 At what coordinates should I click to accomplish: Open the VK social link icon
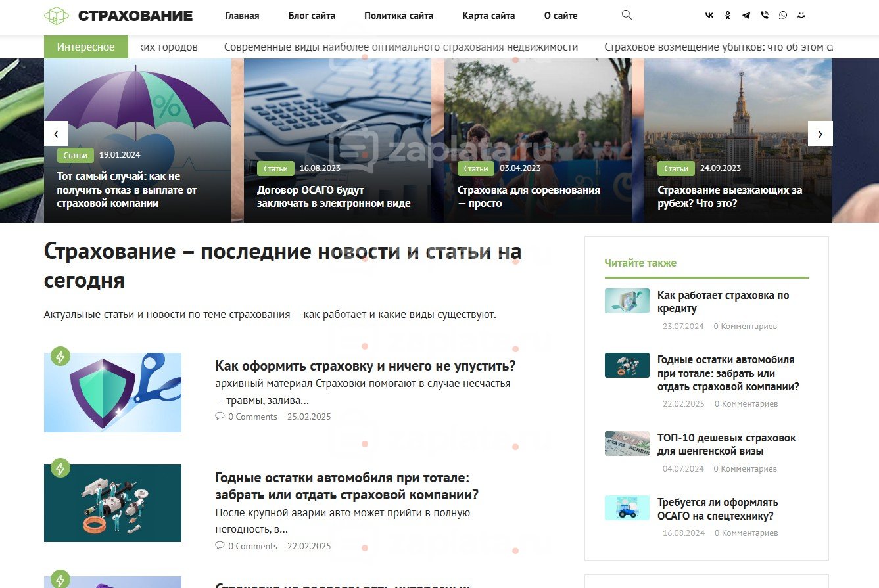(709, 16)
